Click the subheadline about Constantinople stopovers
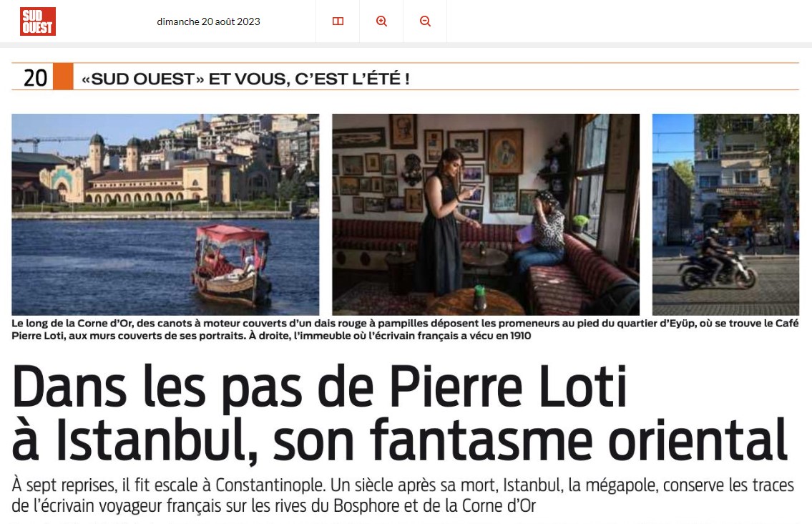Screen dimensions: 812x524 tap(402, 495)
